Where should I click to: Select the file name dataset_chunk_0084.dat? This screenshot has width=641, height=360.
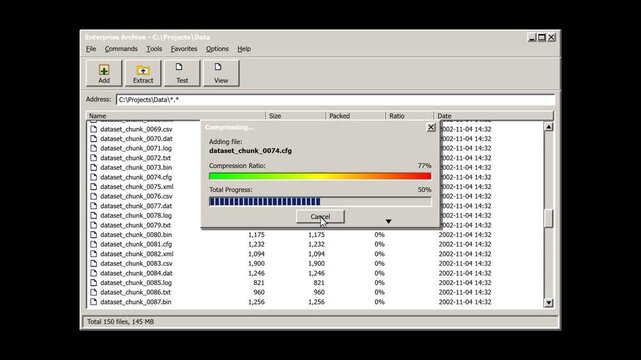[136, 273]
